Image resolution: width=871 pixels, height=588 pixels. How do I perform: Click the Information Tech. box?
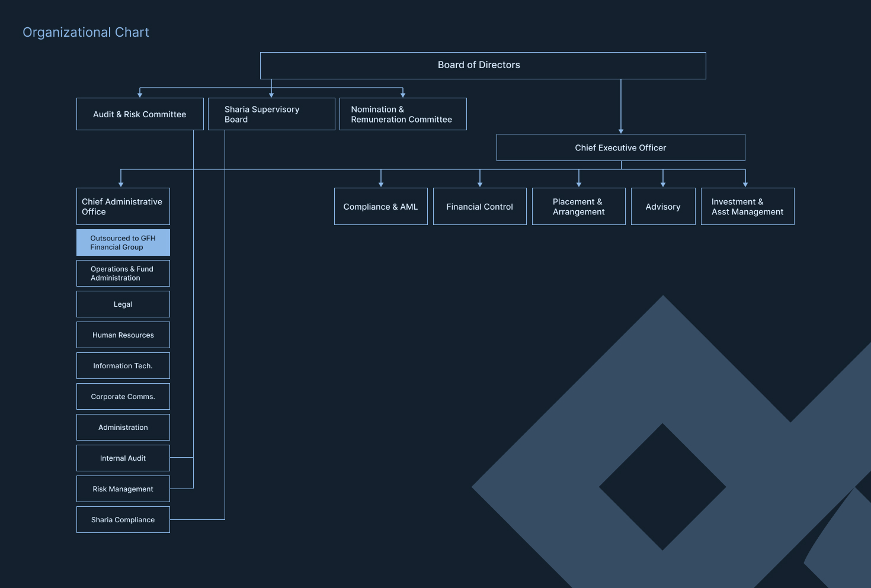pos(123,366)
